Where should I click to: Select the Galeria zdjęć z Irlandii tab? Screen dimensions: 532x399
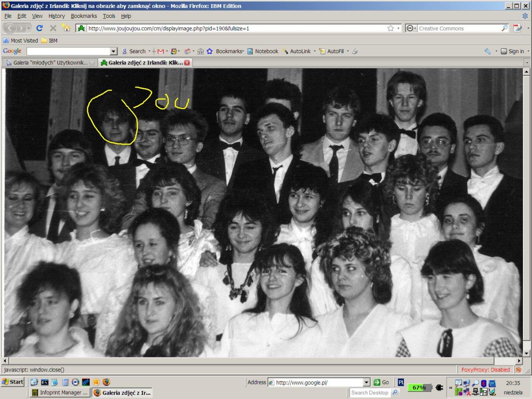[x=145, y=63]
